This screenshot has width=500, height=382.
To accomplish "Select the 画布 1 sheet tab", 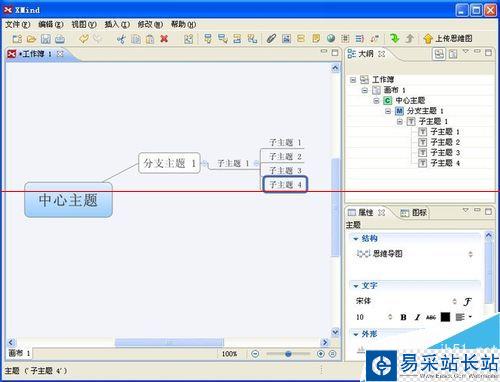I will point(19,353).
